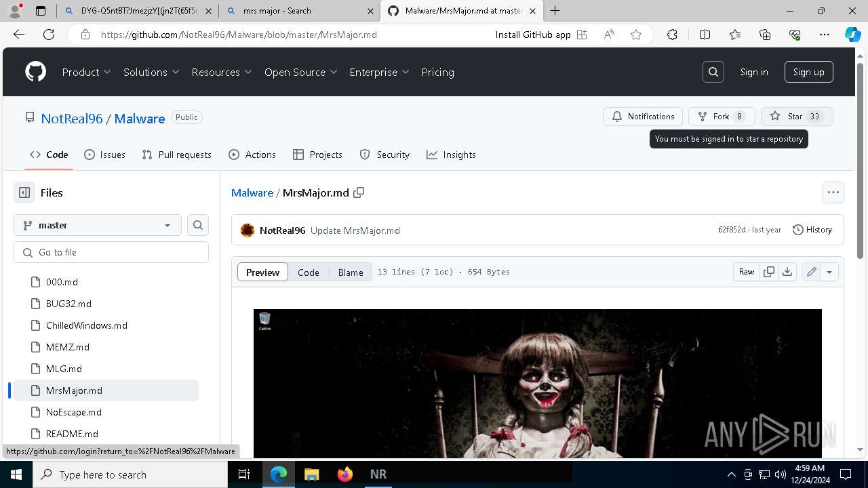Open Edge settings and more menu
This screenshot has width=868, height=488.
[825, 35]
